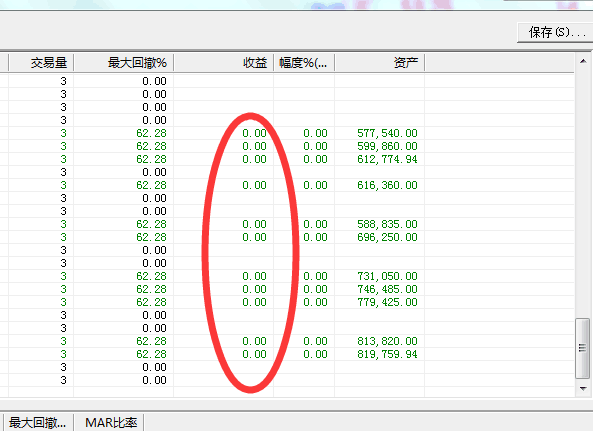
Task: Select asset value 779,425.00
Action: (x=387, y=302)
